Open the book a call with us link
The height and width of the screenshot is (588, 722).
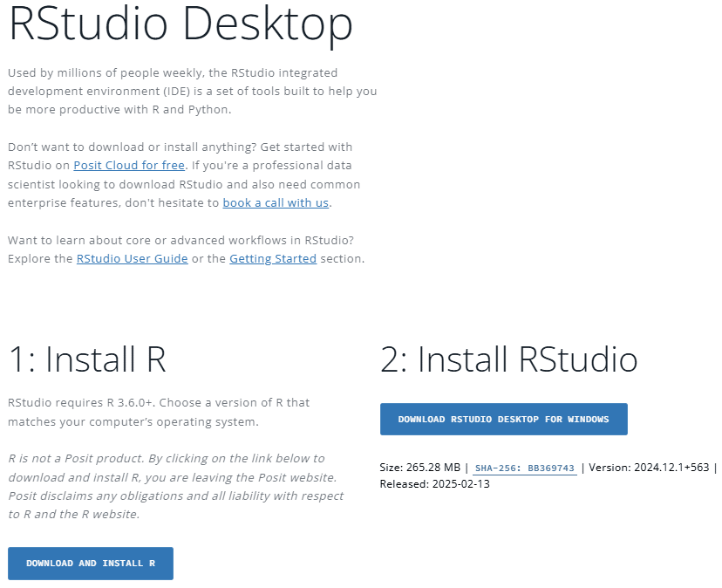point(276,202)
